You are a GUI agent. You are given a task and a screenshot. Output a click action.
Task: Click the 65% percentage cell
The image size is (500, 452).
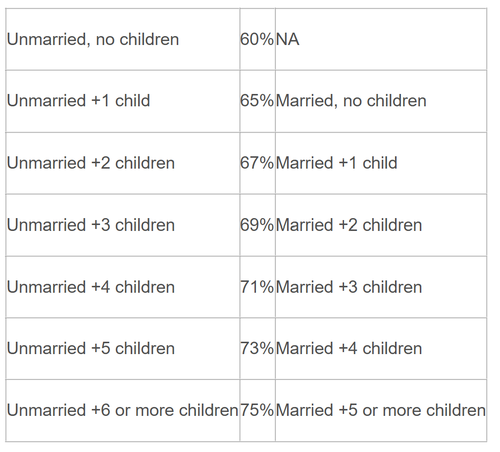(257, 101)
